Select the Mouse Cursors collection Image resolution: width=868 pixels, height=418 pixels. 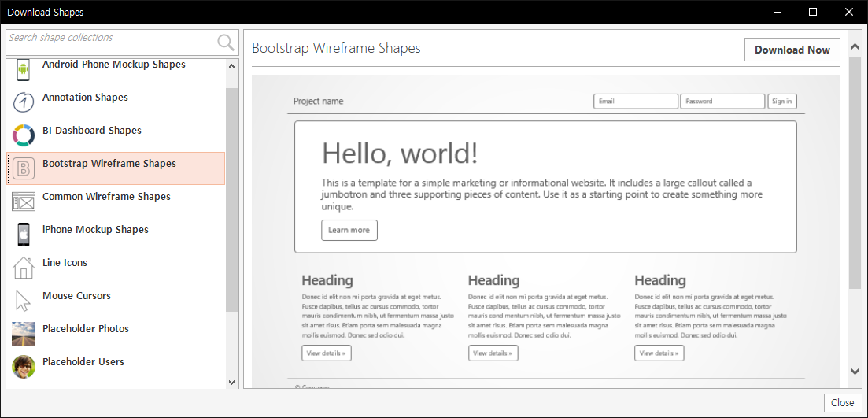[116, 301]
